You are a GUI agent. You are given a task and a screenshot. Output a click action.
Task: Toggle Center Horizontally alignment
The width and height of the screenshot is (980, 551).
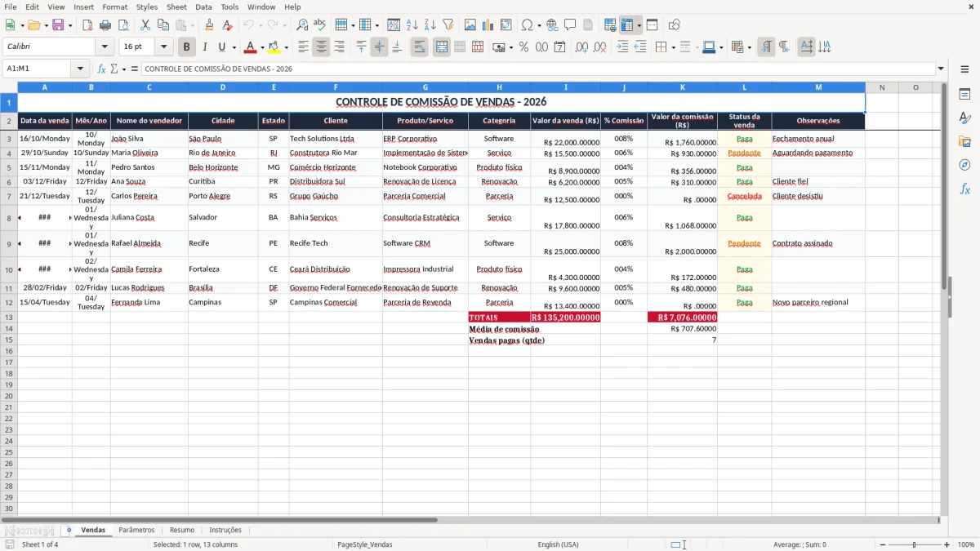click(x=321, y=47)
